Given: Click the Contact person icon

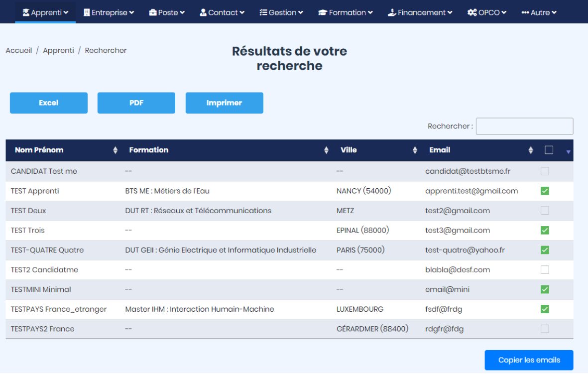Looking at the screenshot, I should tap(203, 12).
